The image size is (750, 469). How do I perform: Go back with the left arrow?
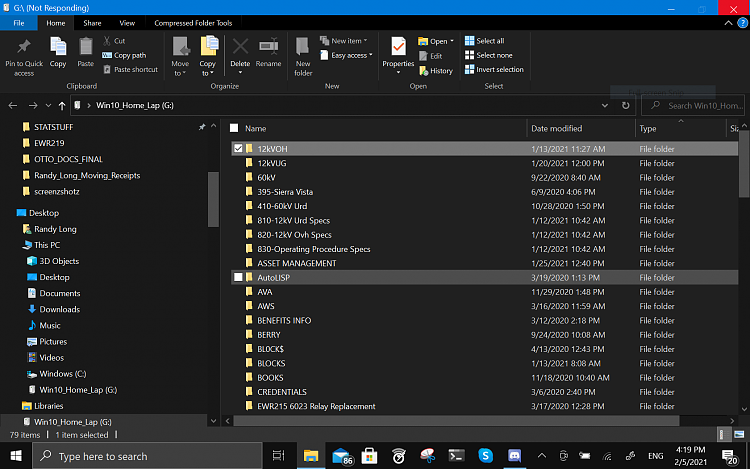[x=13, y=106]
